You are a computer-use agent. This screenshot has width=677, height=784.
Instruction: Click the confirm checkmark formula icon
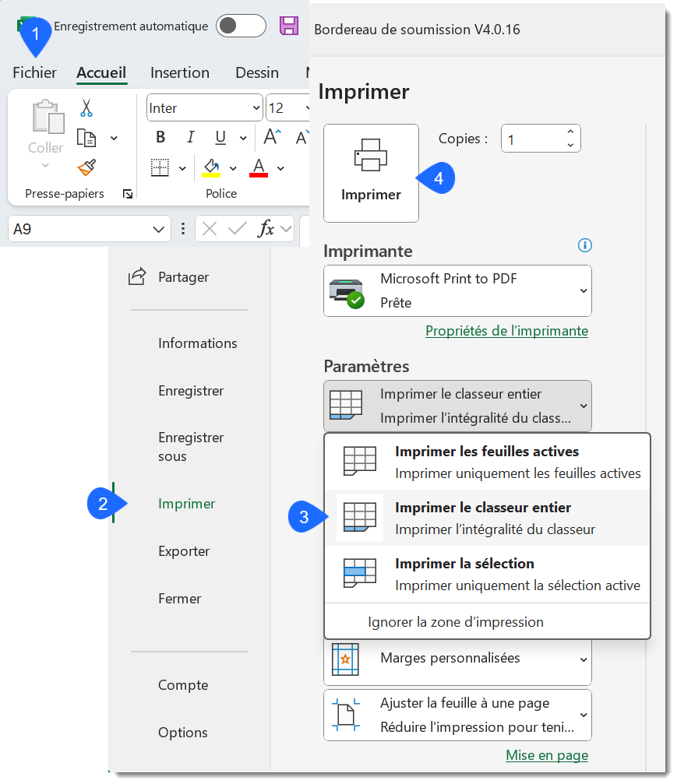pyautogui.click(x=237, y=229)
